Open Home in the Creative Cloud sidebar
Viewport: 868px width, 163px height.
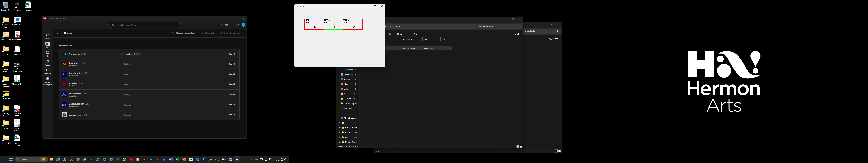[x=47, y=36]
